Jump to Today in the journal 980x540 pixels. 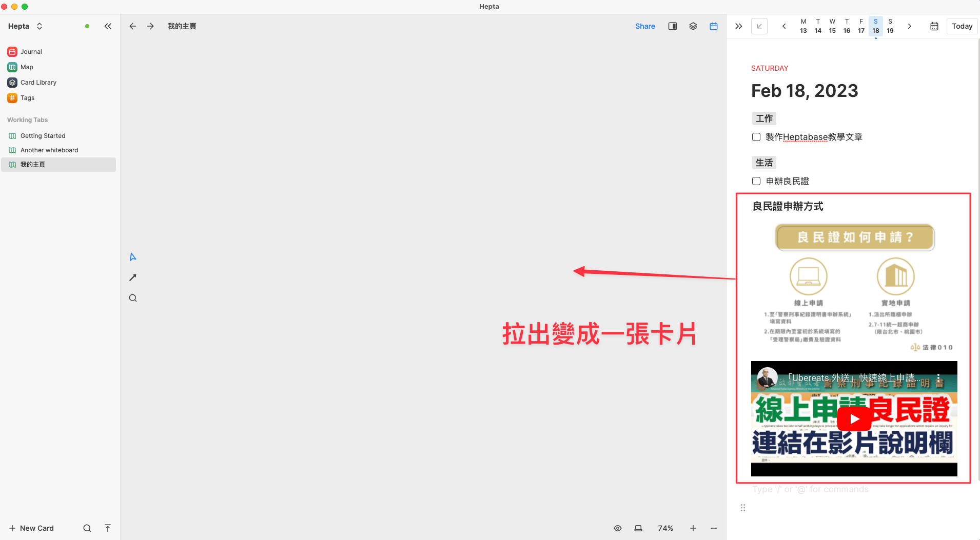[961, 26]
